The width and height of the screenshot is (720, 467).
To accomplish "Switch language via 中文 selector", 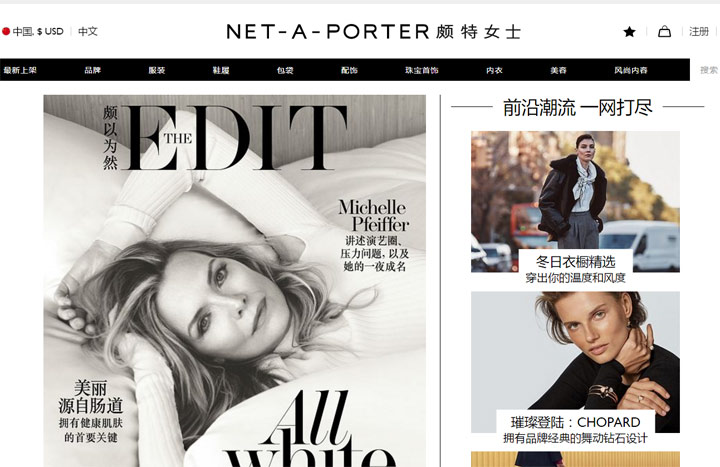I will (x=88, y=31).
